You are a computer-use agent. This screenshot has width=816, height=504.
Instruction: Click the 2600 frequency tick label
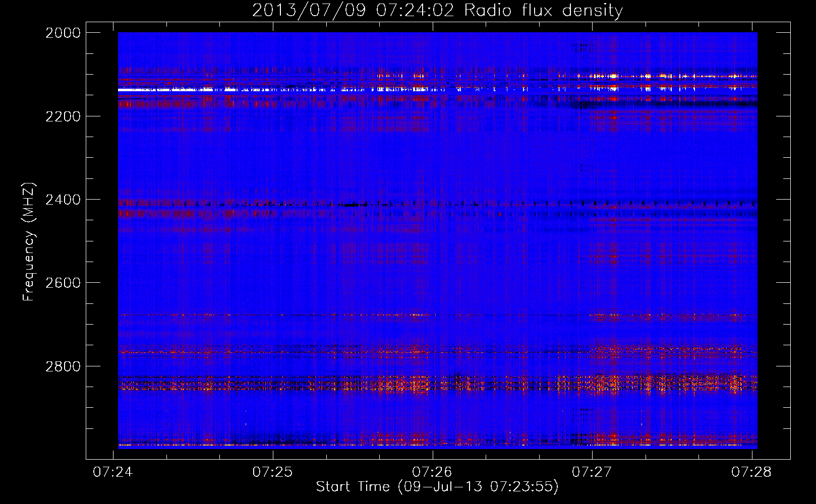(x=63, y=283)
